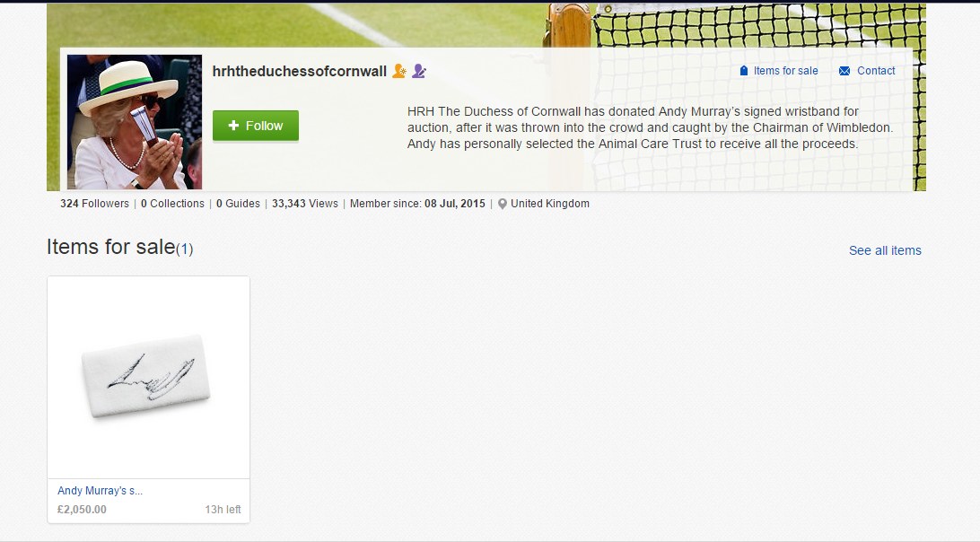Click the profile description about Andy Murray's wristband

click(651, 127)
